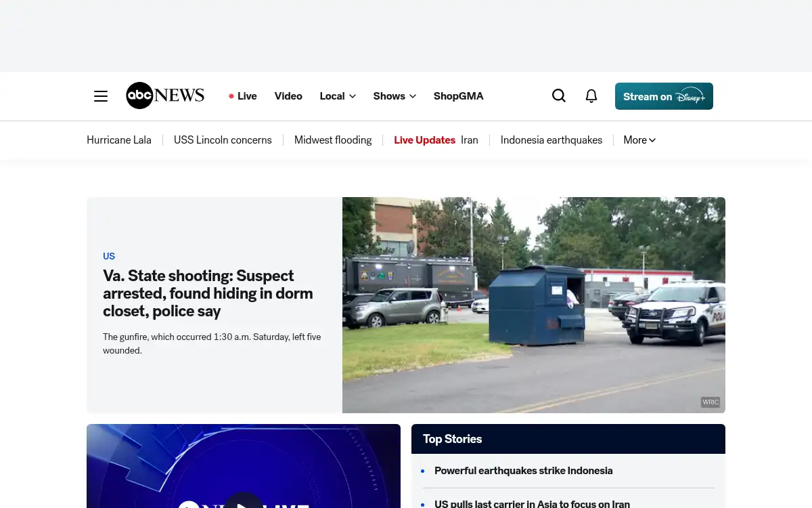Screen dimensions: 812x508
Task: Open Powerful earthquakes strike Indonesia story
Action: 524,471
